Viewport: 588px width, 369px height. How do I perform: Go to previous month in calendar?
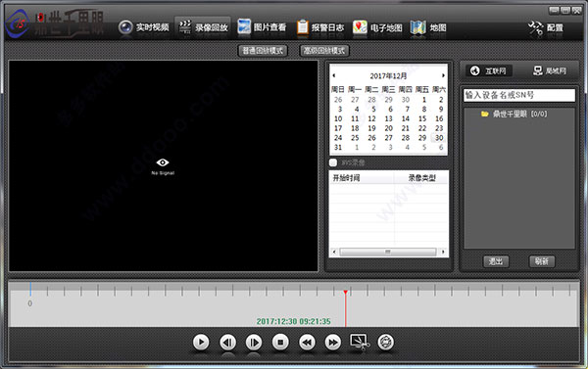pos(334,75)
